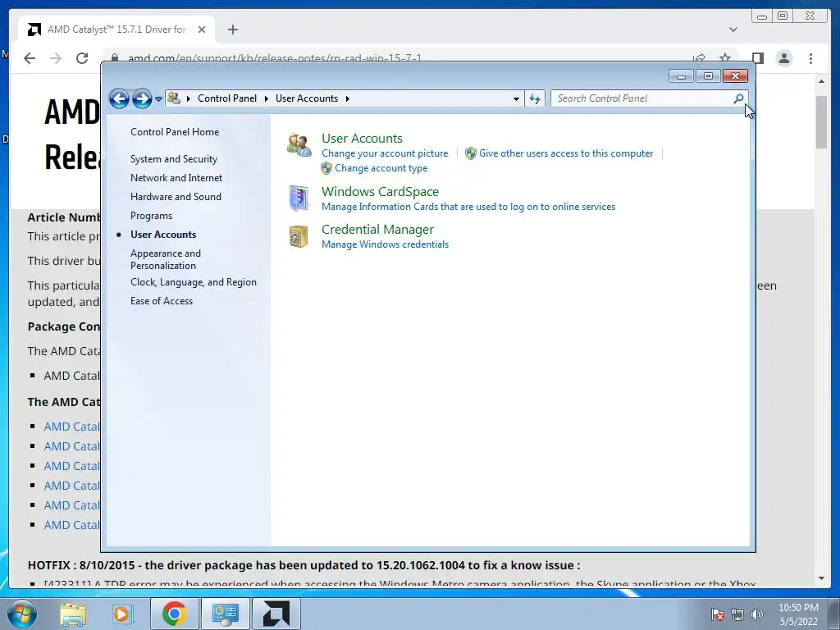Switch to Chrome in the taskbar
The height and width of the screenshot is (630, 840).
174,614
